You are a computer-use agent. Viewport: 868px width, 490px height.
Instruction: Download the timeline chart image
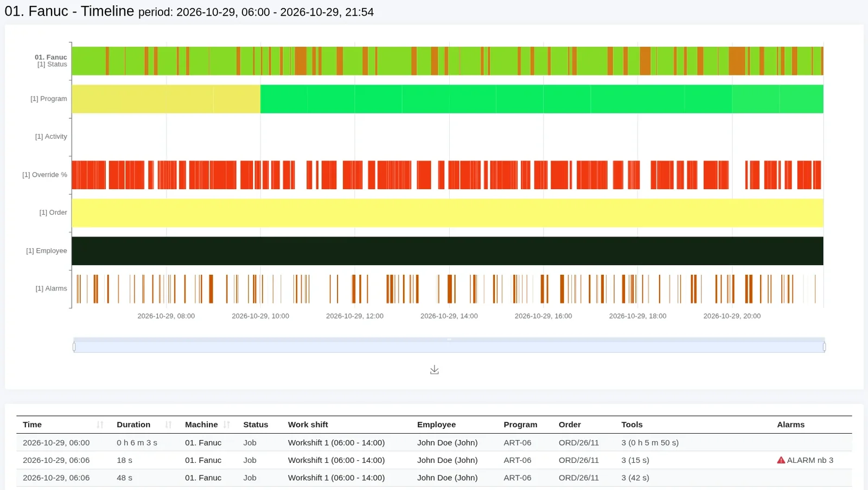[434, 370]
